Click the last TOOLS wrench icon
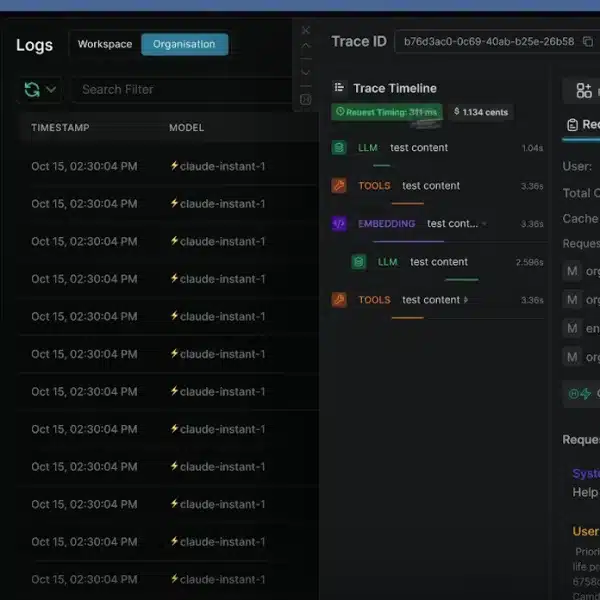 (x=339, y=300)
